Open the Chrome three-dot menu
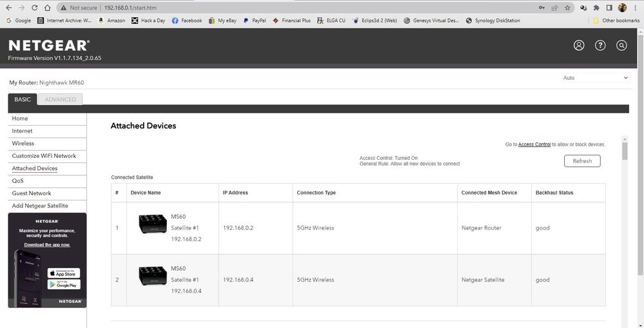 [636, 8]
